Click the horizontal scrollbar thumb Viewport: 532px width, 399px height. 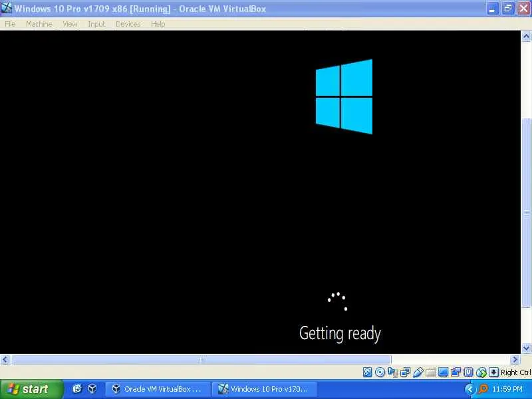click(x=201, y=359)
